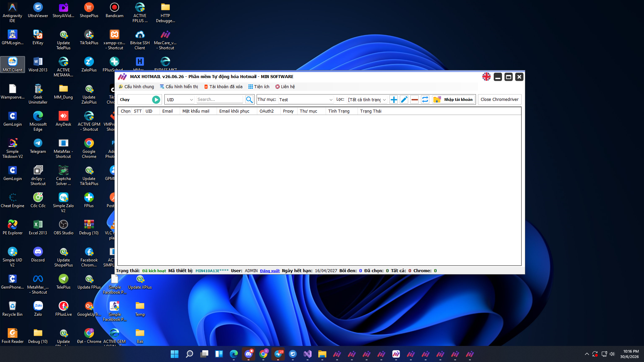Select the HTTP Debugger desktop folder icon
This screenshot has width=644, height=362.
point(165,12)
